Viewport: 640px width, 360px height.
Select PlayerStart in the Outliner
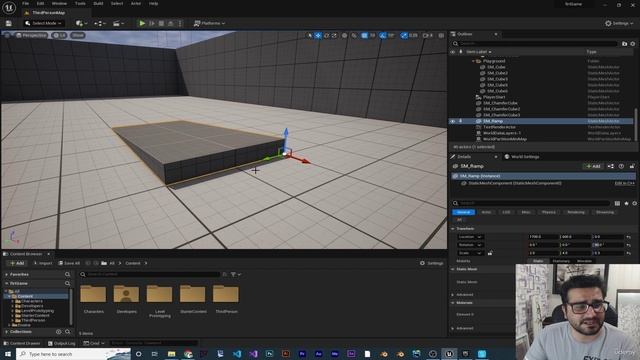tap(494, 97)
